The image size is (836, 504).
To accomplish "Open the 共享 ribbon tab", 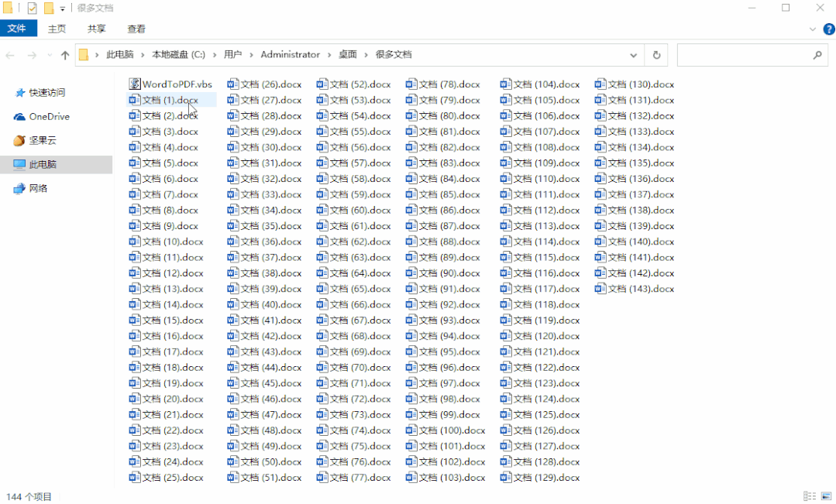I will coord(97,29).
